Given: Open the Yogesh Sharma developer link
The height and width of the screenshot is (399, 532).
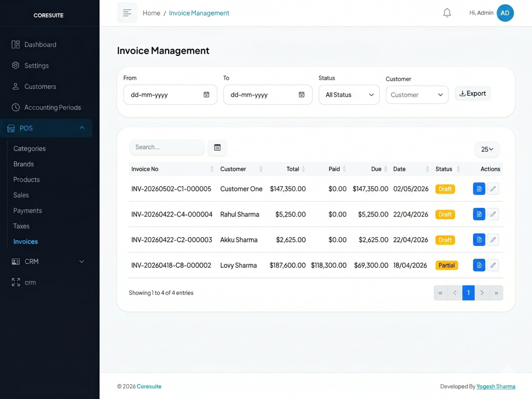Looking at the screenshot, I should pyautogui.click(x=496, y=386).
